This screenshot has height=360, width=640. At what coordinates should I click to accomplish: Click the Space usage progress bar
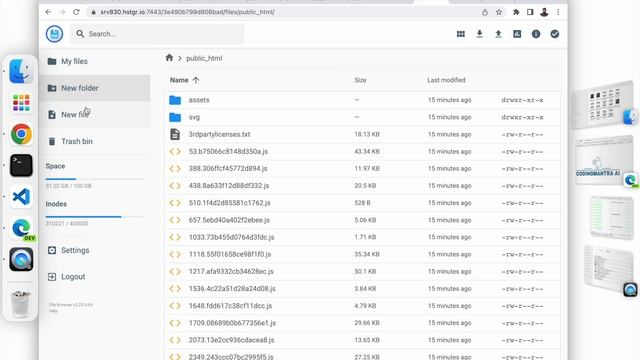tap(94, 179)
